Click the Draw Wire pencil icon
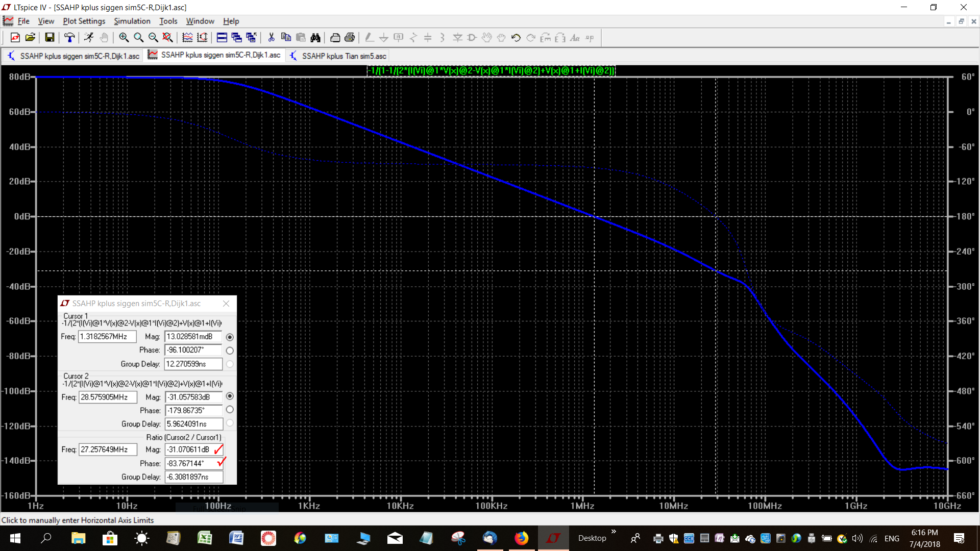 point(369,37)
